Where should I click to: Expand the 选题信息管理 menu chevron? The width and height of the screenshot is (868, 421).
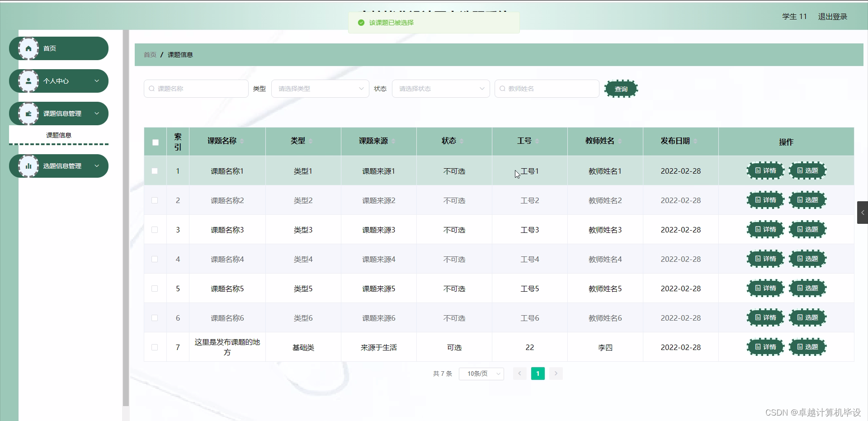pos(97,166)
